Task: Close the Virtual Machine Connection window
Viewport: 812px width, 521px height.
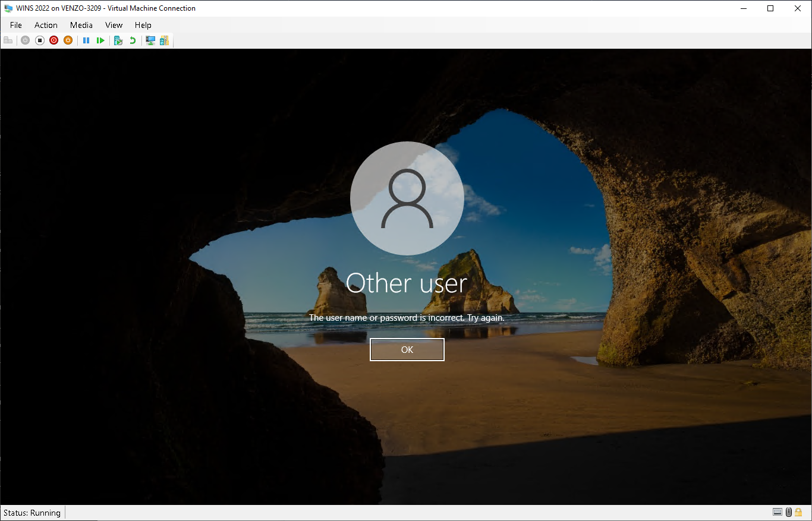Action: (x=798, y=8)
